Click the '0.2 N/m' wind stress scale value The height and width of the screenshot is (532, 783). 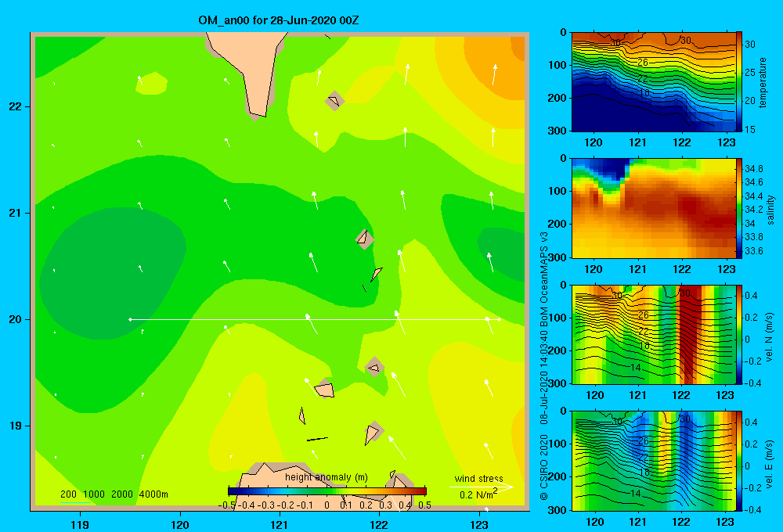[x=478, y=494]
